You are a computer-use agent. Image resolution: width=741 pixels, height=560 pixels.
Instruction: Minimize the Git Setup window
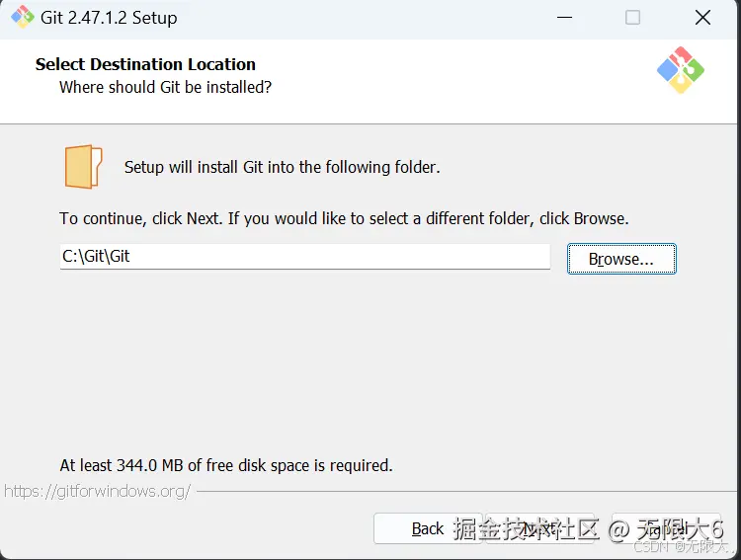pos(565,18)
